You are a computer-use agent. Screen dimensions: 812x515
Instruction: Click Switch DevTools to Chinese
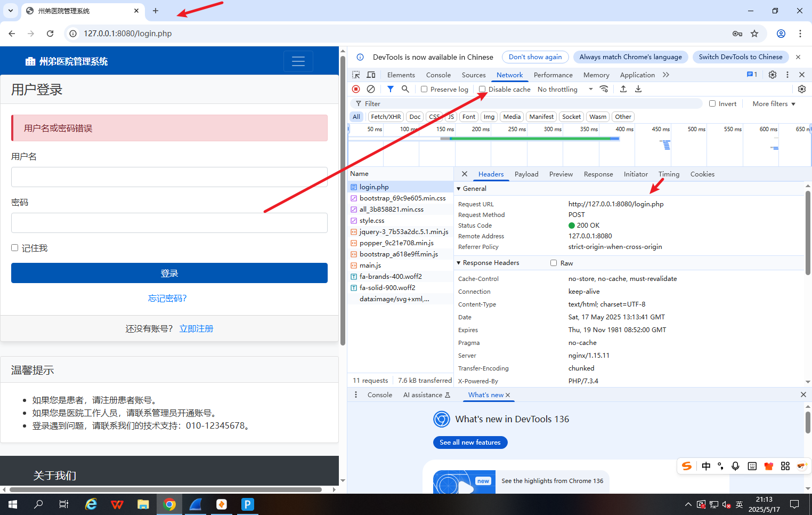[x=741, y=57]
